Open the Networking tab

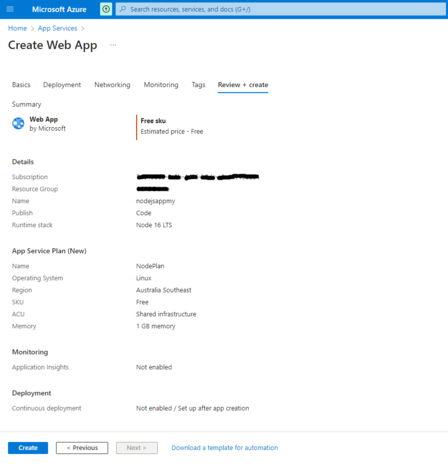click(112, 85)
